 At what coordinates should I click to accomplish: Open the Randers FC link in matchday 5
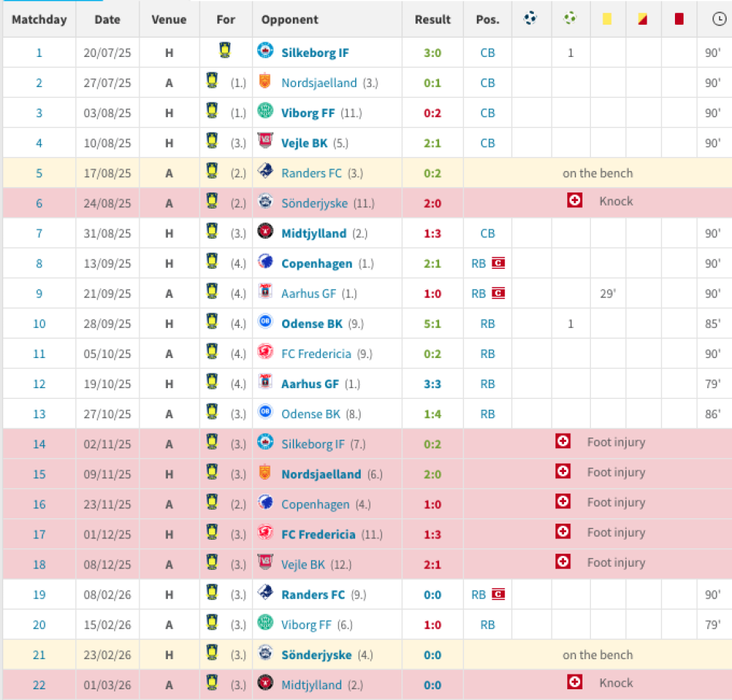[311, 173]
